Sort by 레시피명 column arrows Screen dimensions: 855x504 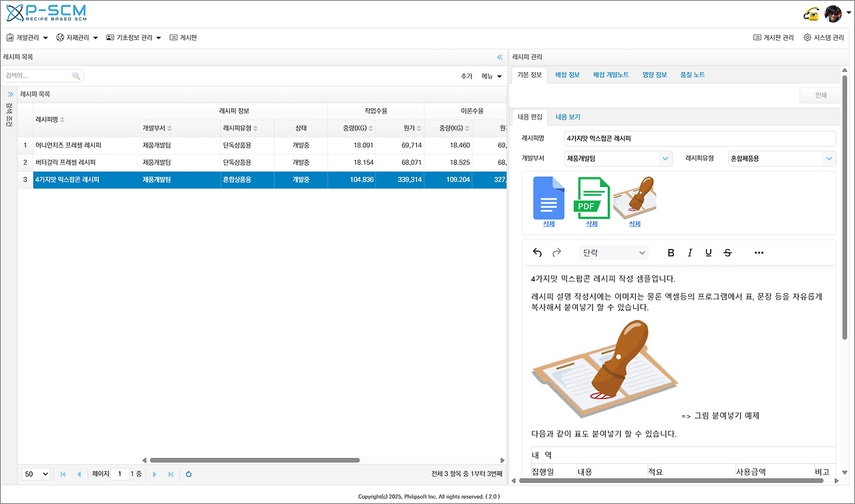coord(62,119)
